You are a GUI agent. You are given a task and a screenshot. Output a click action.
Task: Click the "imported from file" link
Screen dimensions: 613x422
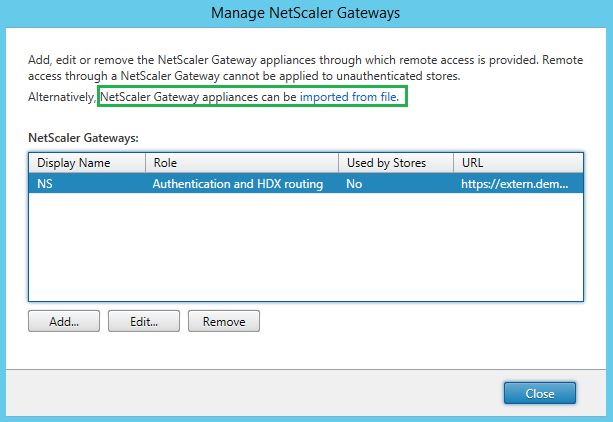pyautogui.click(x=354, y=98)
